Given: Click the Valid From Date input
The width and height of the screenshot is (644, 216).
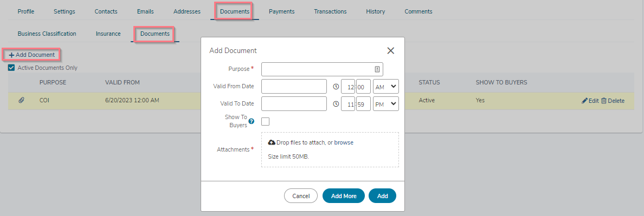Looking at the screenshot, I should tap(294, 87).
